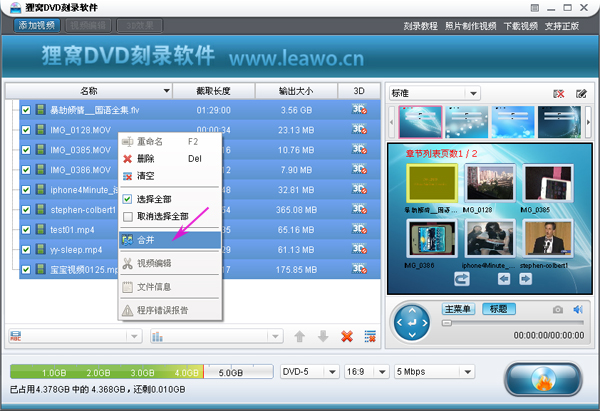Click the 3D icon for IMG_0128.MOV

click(359, 129)
